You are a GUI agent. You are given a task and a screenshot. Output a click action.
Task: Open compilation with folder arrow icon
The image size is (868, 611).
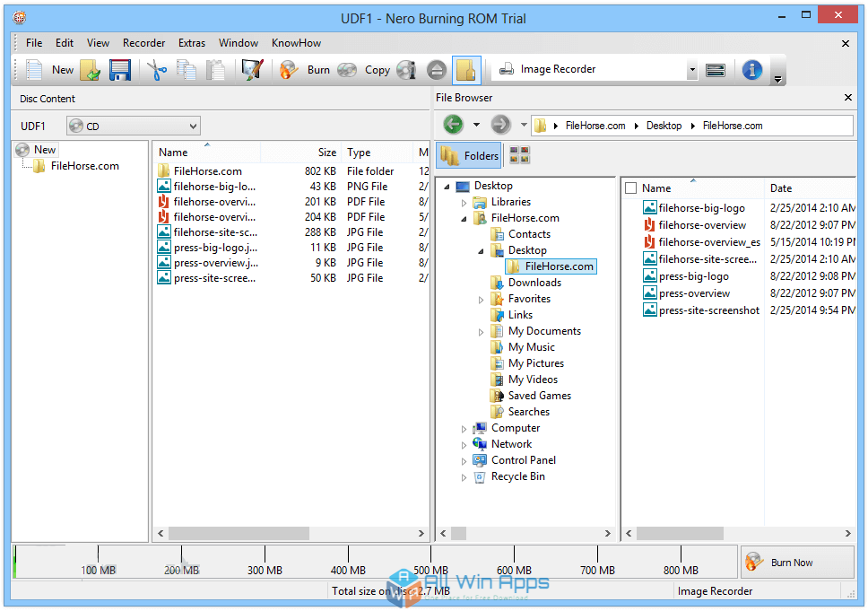point(91,70)
